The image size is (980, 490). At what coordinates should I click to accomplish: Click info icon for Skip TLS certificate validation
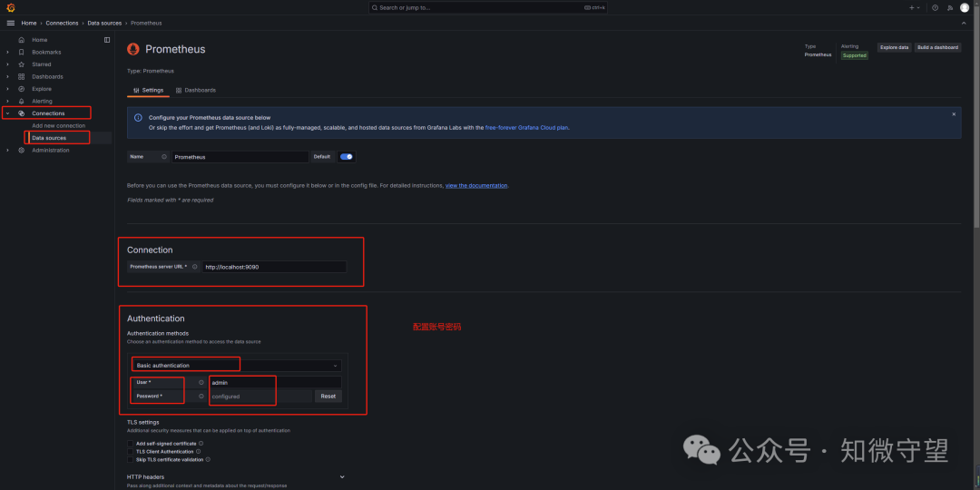(208, 459)
